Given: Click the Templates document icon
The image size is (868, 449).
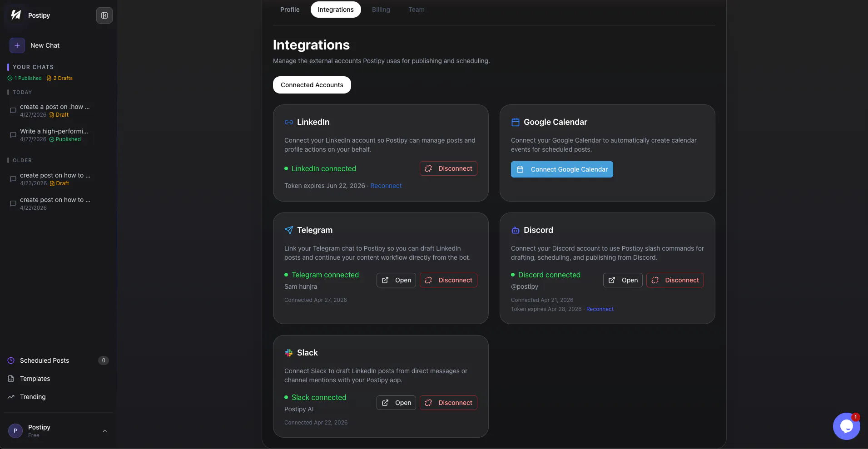Looking at the screenshot, I should pyautogui.click(x=11, y=379).
